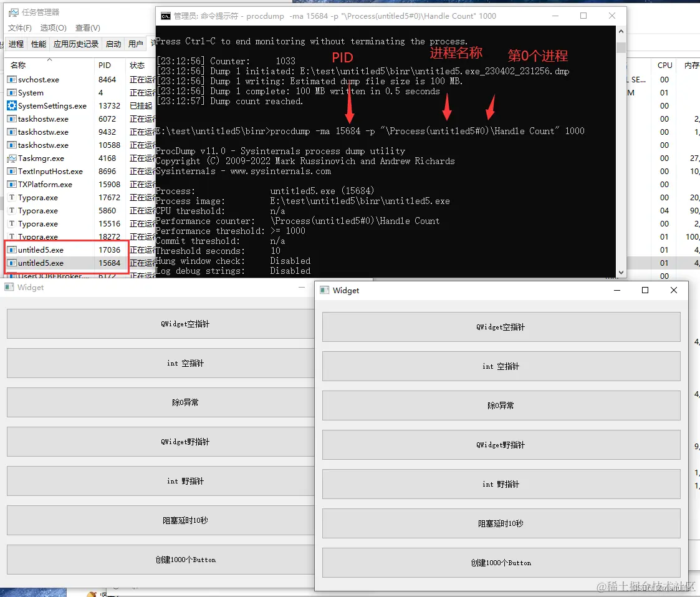Click the right Widget window's title icon
This screenshot has width=700, height=597.
coord(325,291)
